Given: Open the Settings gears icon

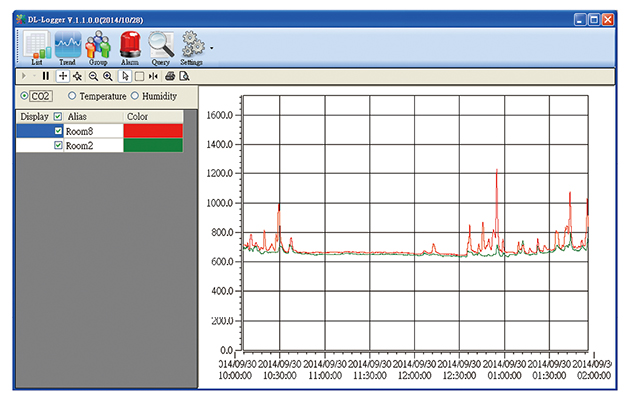Looking at the screenshot, I should (192, 48).
